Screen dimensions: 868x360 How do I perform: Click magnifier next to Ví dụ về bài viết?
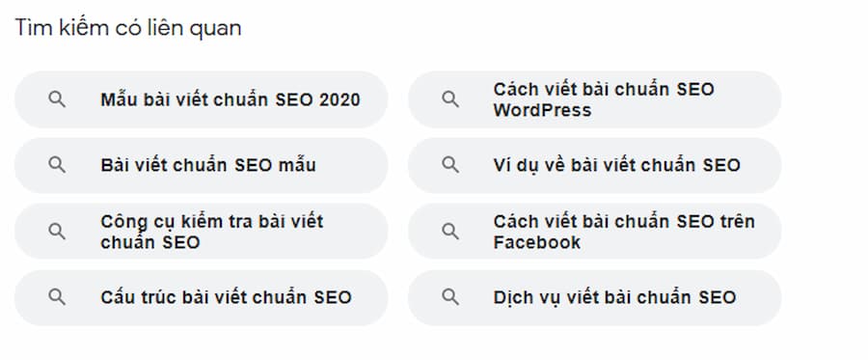point(450,165)
